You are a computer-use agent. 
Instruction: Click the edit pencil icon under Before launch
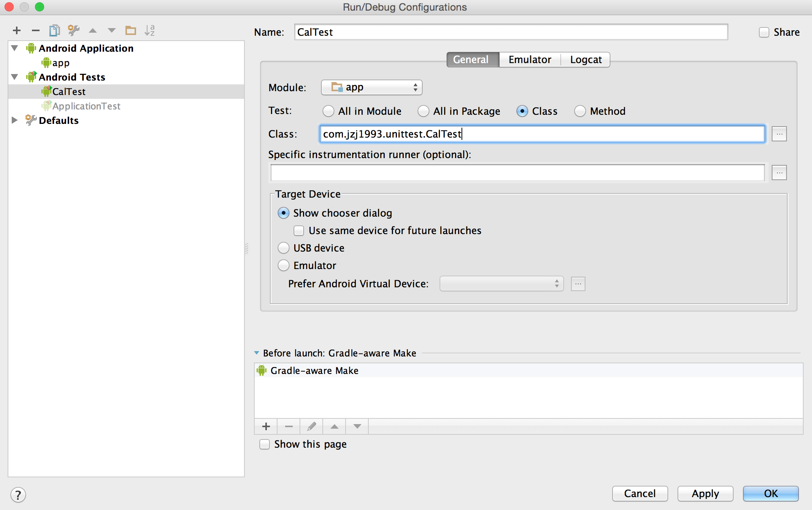pyautogui.click(x=311, y=426)
